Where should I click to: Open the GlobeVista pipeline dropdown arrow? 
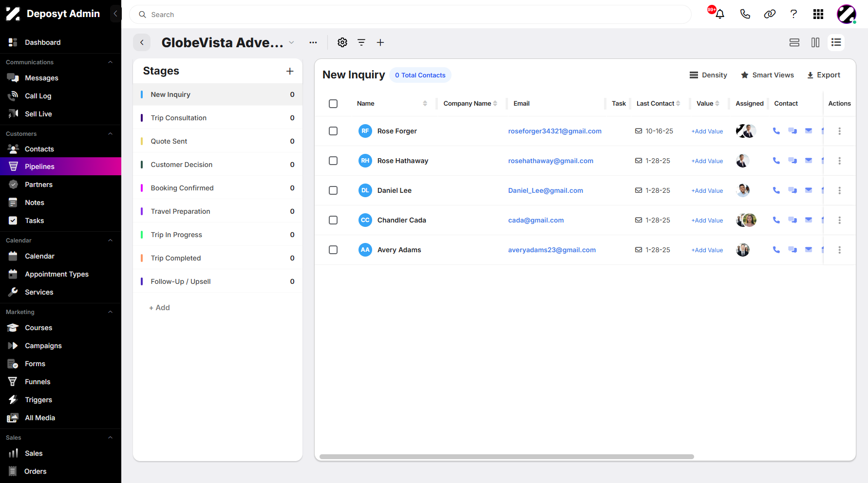click(x=291, y=42)
